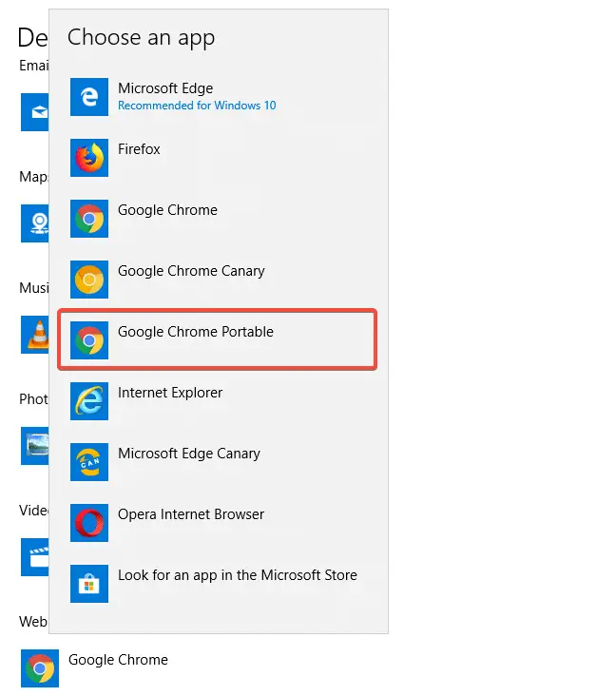Click the Firefox icon

89,158
